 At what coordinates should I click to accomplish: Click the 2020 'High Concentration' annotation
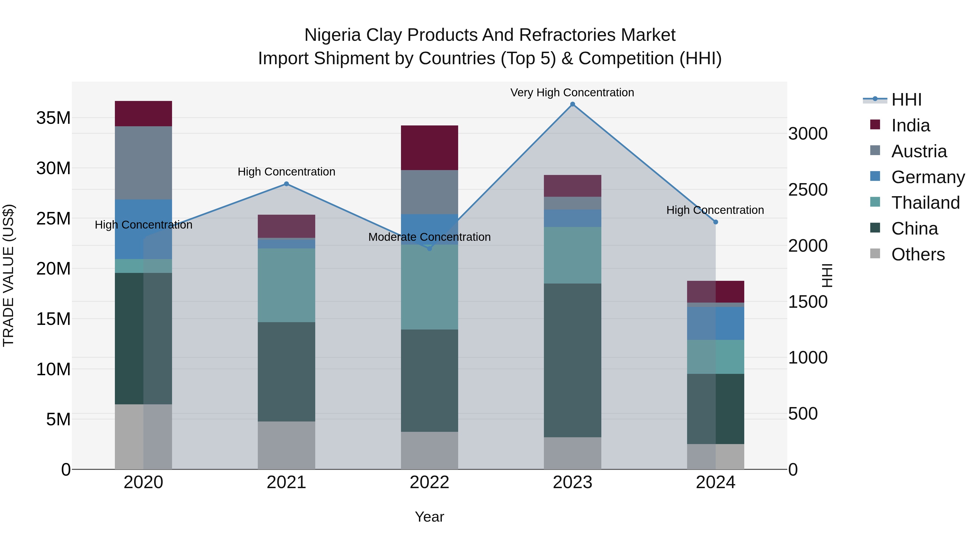click(x=143, y=225)
